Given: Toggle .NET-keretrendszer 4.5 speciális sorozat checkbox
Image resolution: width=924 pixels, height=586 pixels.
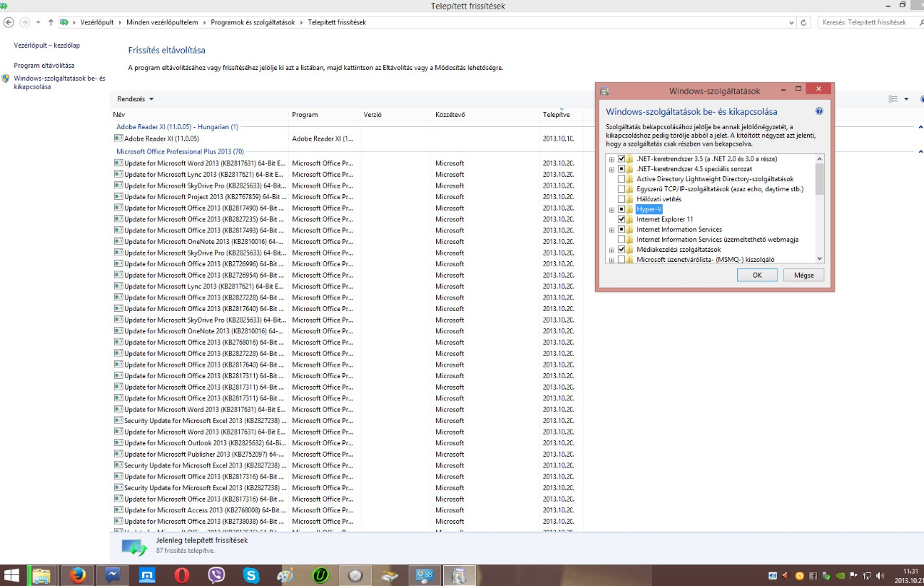Looking at the screenshot, I should pyautogui.click(x=622, y=169).
